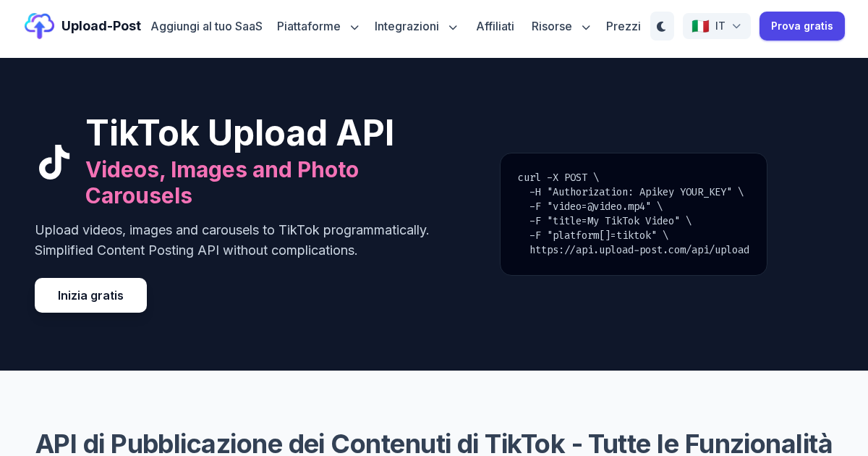868x456 pixels.
Task: Expand the Integrazioni chevron arrow
Action: [453, 27]
